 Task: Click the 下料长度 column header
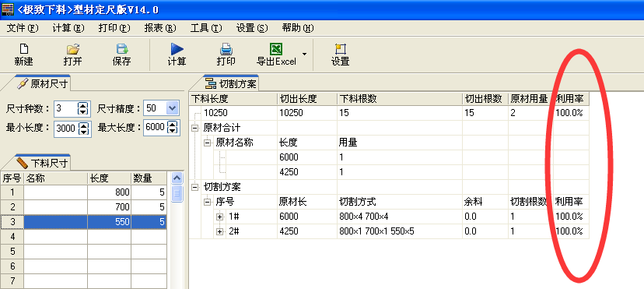tap(233, 99)
